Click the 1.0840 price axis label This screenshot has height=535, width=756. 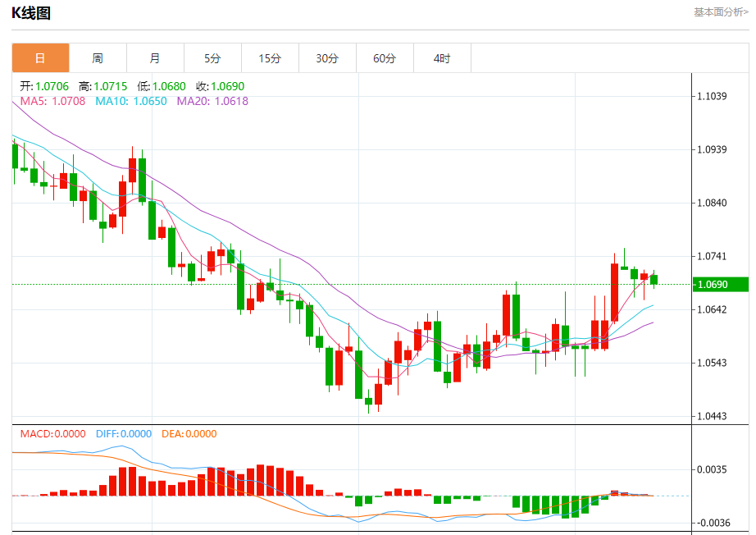point(712,203)
